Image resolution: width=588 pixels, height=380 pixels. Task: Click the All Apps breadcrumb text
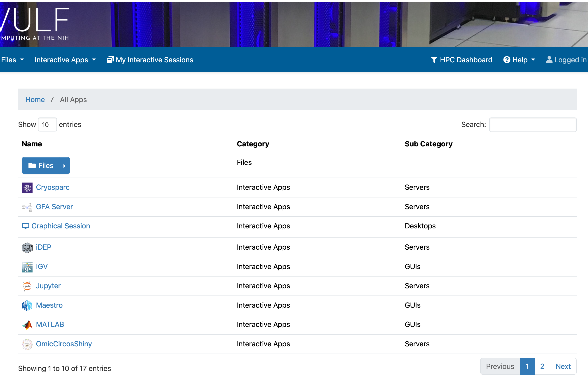pos(73,99)
